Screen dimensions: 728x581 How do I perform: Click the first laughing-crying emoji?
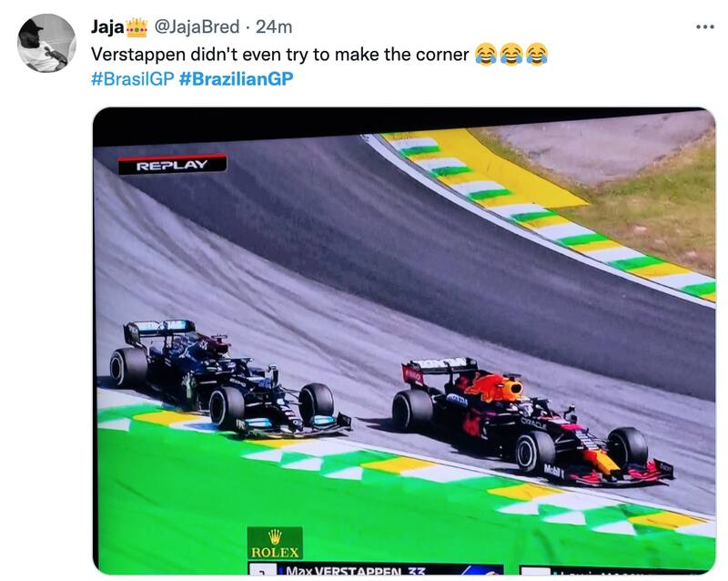point(486,55)
